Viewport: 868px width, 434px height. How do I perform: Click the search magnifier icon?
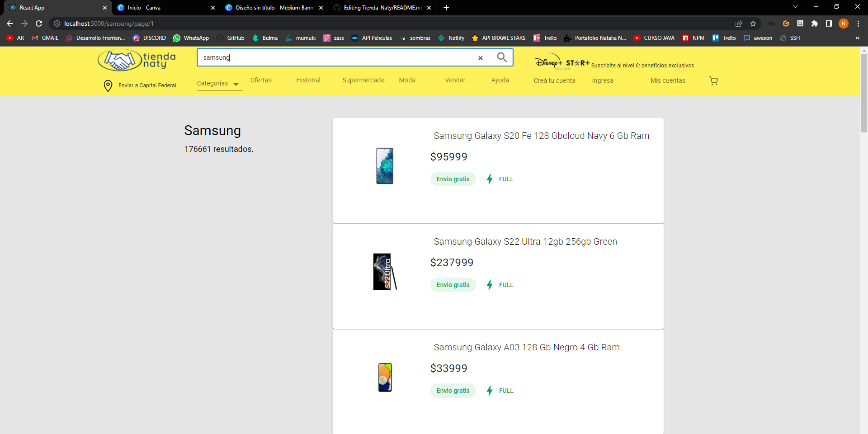tap(502, 57)
